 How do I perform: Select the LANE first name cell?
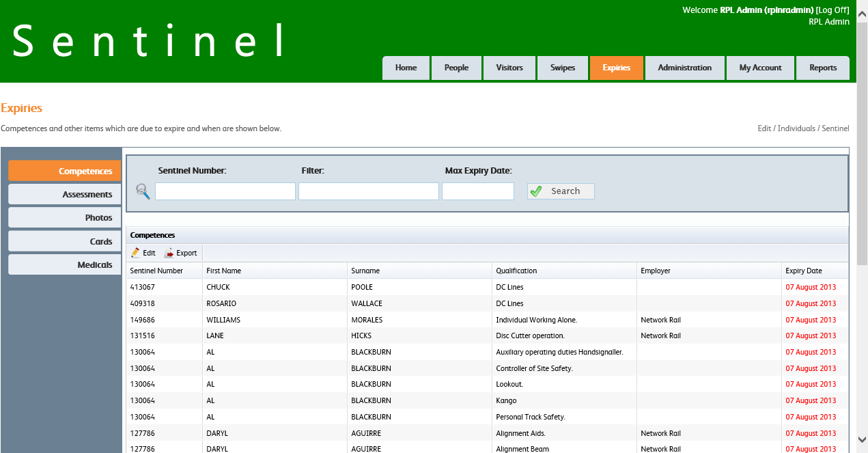[275, 335]
